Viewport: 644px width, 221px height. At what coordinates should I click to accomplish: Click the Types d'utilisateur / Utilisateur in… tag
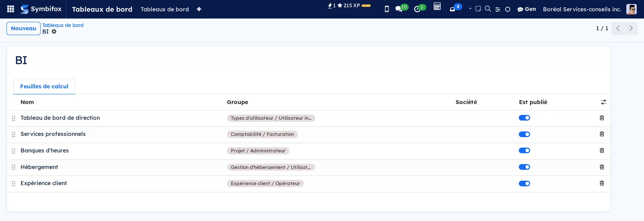point(271,118)
